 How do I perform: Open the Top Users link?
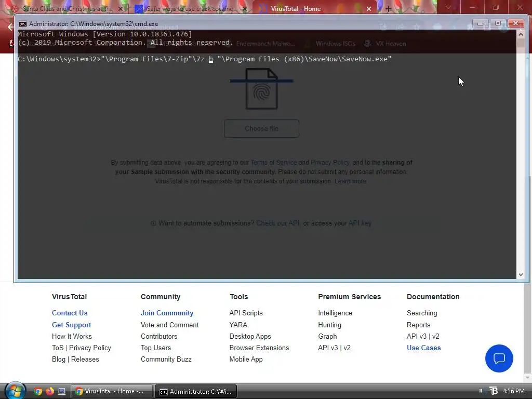(x=156, y=348)
